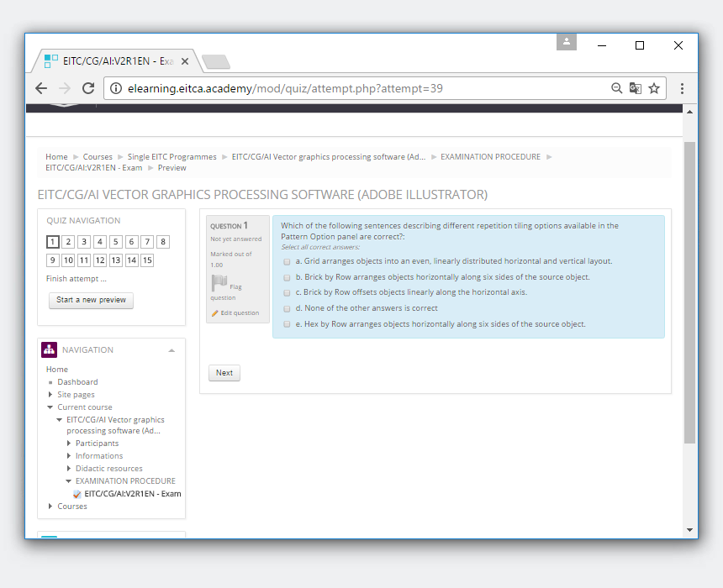This screenshot has height=588, width=723.
Task: Reload the page with refresh icon
Action: [x=87, y=88]
